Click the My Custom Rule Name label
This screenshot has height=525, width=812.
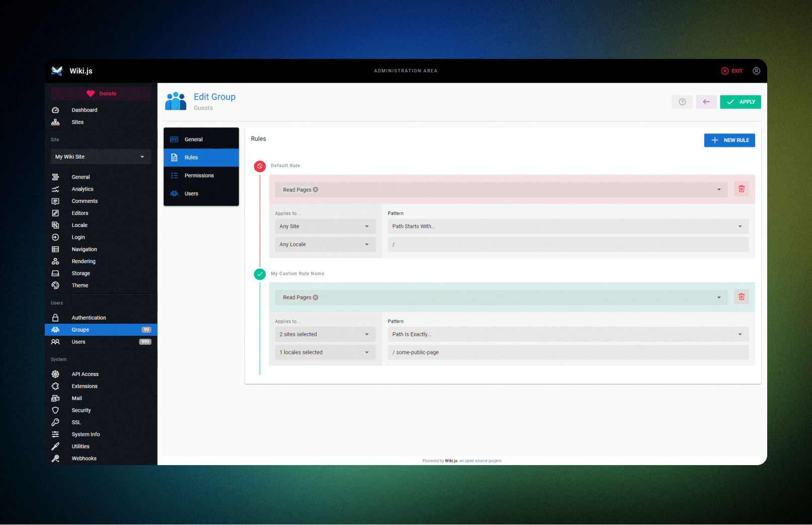point(298,274)
